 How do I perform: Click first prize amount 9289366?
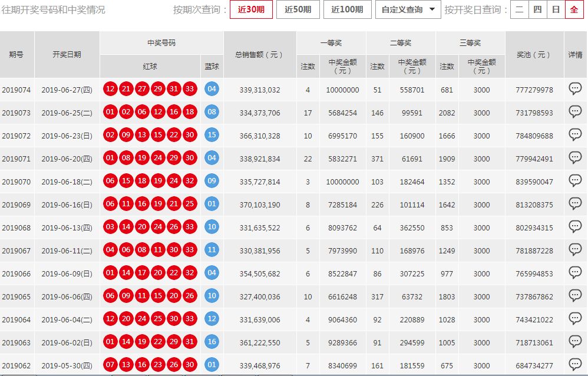342,343
